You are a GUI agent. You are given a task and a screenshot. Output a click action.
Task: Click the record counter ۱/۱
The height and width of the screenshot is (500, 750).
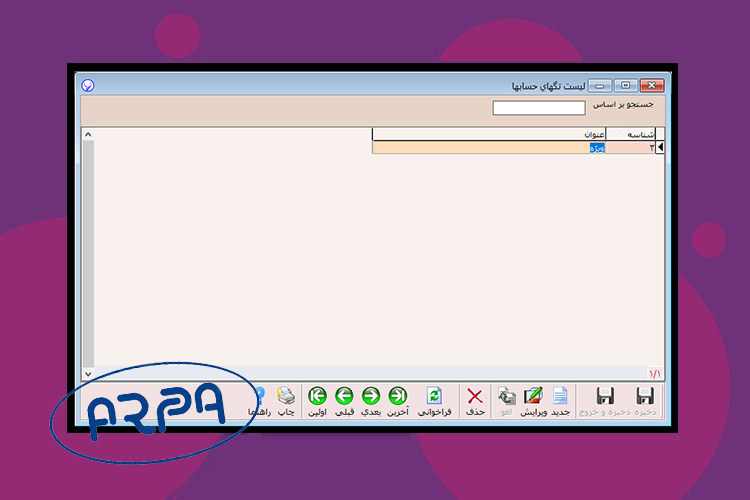pyautogui.click(x=654, y=373)
